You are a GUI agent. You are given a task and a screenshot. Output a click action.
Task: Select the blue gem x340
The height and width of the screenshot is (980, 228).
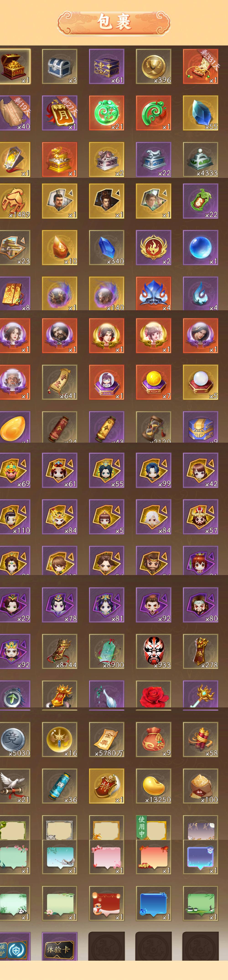coord(106,247)
